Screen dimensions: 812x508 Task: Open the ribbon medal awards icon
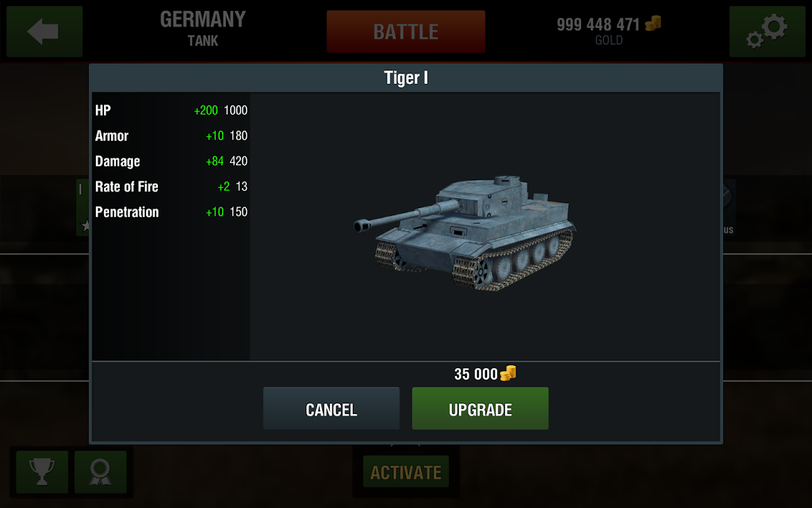point(100,472)
